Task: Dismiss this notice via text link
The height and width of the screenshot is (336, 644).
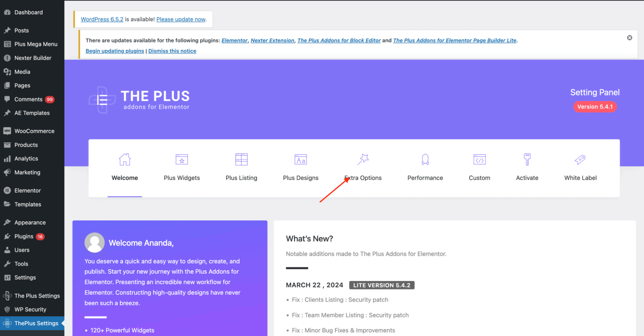Action: (x=172, y=51)
